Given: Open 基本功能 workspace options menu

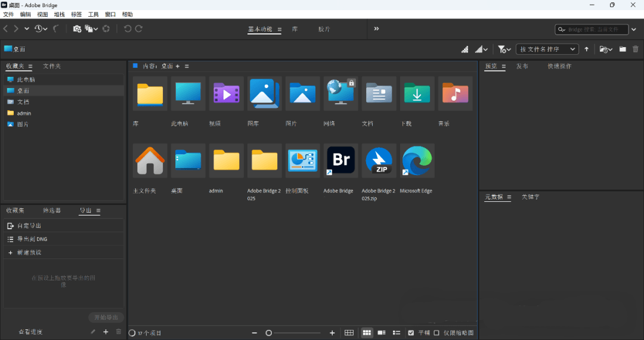Looking at the screenshot, I should point(279,30).
